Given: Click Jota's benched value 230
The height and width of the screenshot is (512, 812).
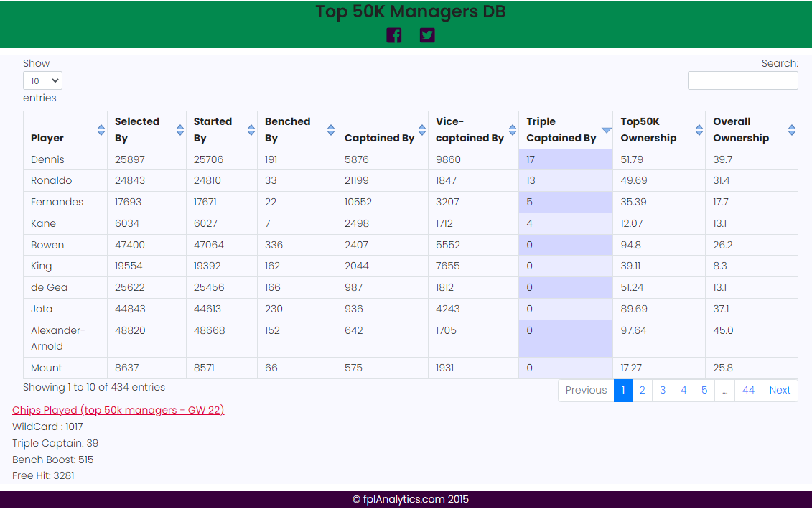Looking at the screenshot, I should click(274, 309).
